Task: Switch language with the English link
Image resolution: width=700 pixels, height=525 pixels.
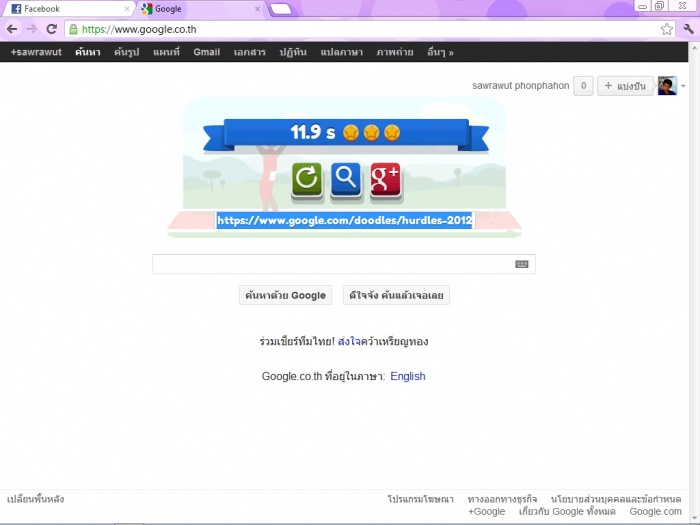Action: (408, 376)
